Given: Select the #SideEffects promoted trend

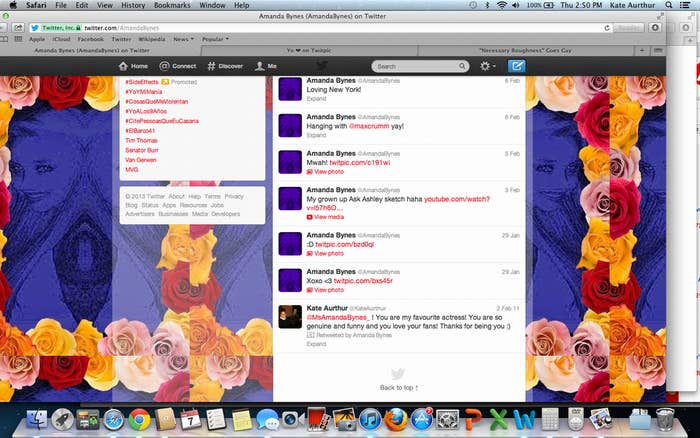Looking at the screenshot, I should [142, 82].
